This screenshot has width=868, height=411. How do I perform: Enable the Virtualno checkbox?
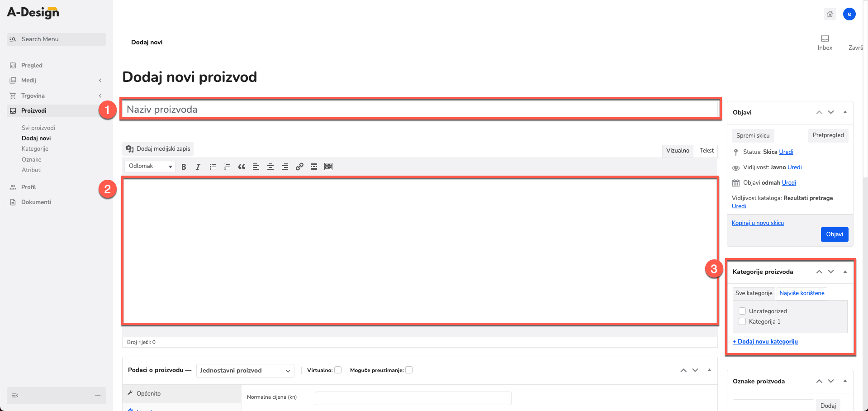[x=338, y=370]
